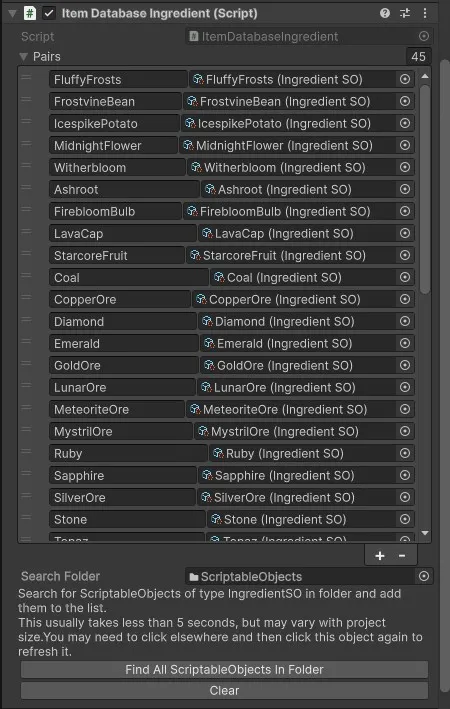Screen dimensions: 450x709
Task: Open object picker for Script field
Action: pyautogui.click(x=424, y=36)
